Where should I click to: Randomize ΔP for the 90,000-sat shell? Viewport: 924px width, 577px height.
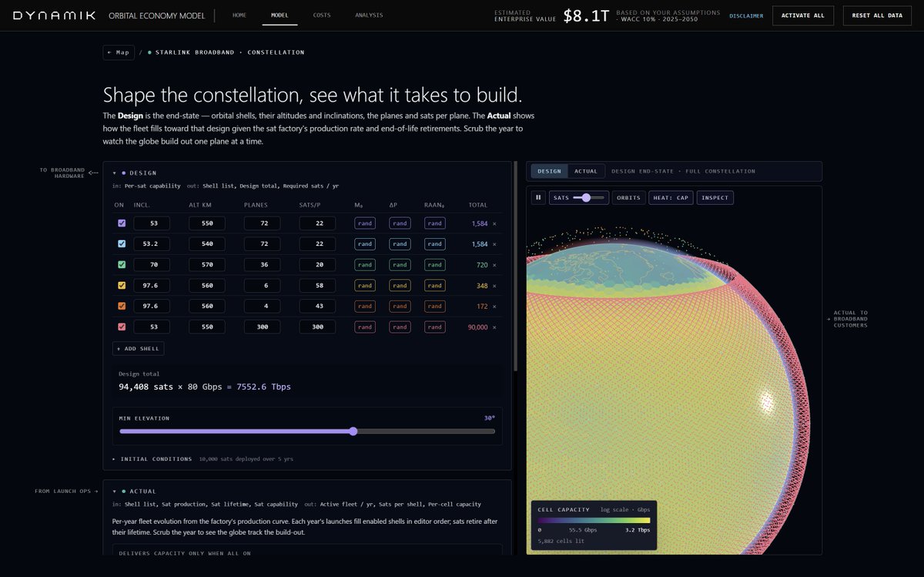point(400,327)
